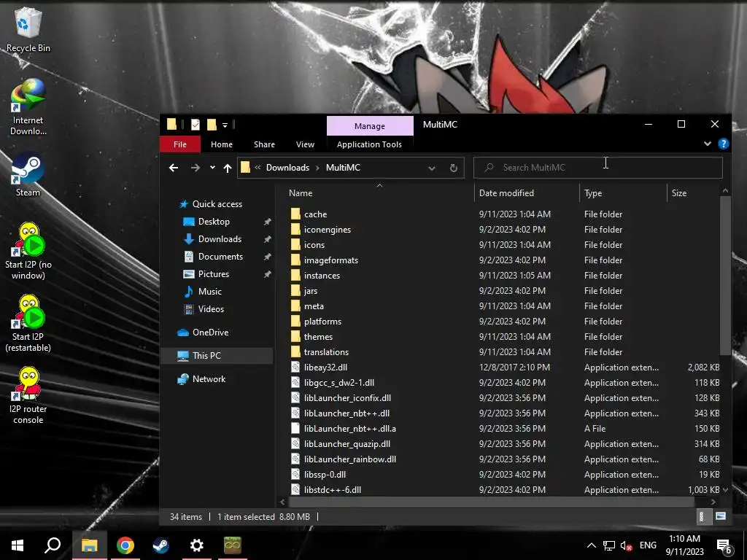Click the vertical scrollbar of file list
The height and width of the screenshot is (560, 747).
725,274
